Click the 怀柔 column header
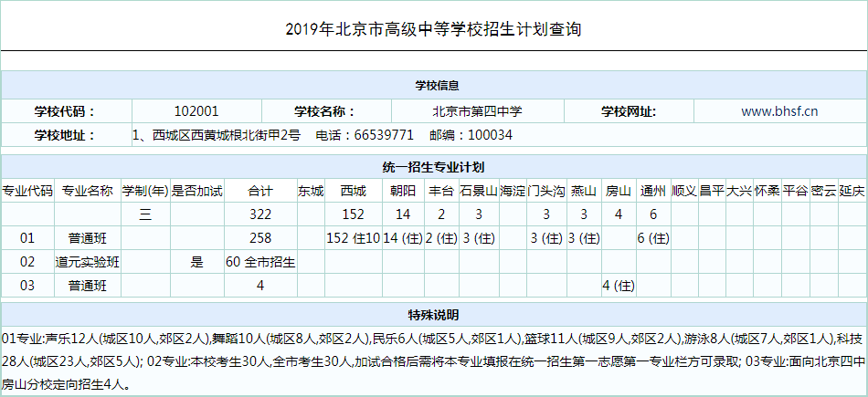 pyautogui.click(x=767, y=191)
